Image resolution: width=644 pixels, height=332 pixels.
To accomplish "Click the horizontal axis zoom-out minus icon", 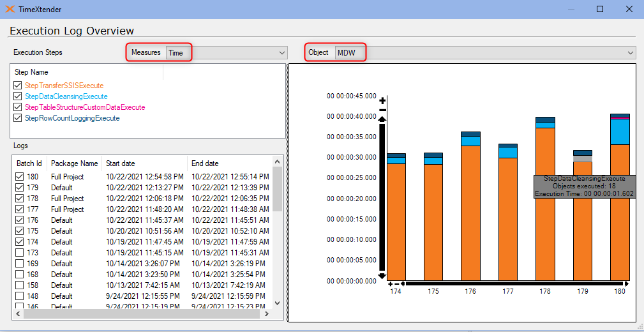I will point(397,284).
